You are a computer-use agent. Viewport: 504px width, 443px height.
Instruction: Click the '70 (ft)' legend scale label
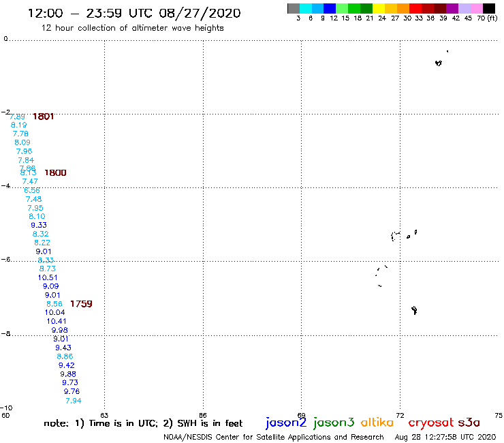[487, 18]
